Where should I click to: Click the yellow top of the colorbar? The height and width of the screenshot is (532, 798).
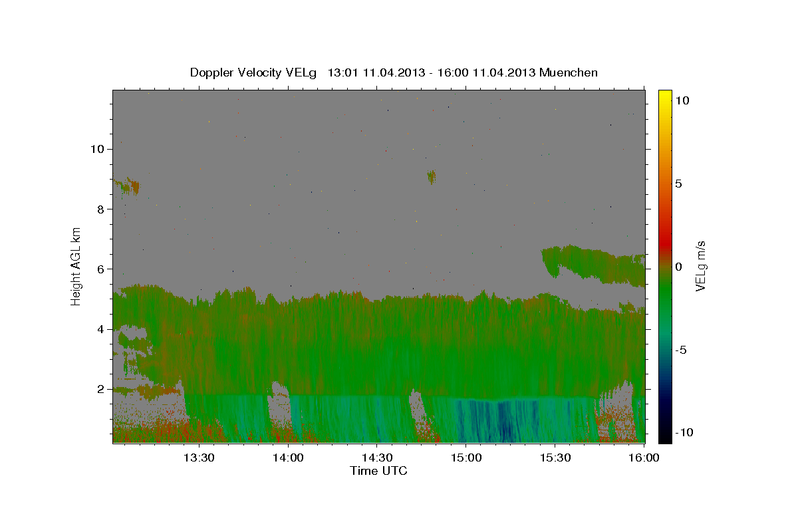point(664,96)
